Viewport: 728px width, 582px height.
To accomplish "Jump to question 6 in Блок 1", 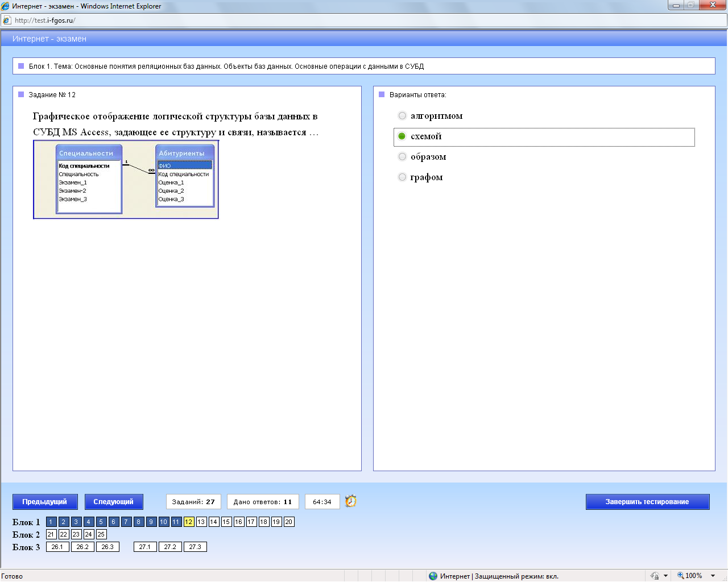I will (113, 522).
